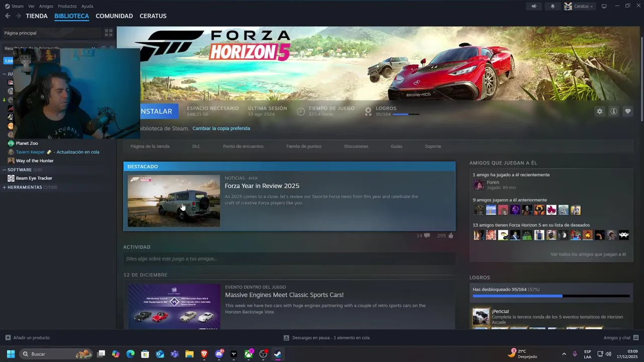Open Descargas en pausa status
644x362 pixels.
coord(327,338)
